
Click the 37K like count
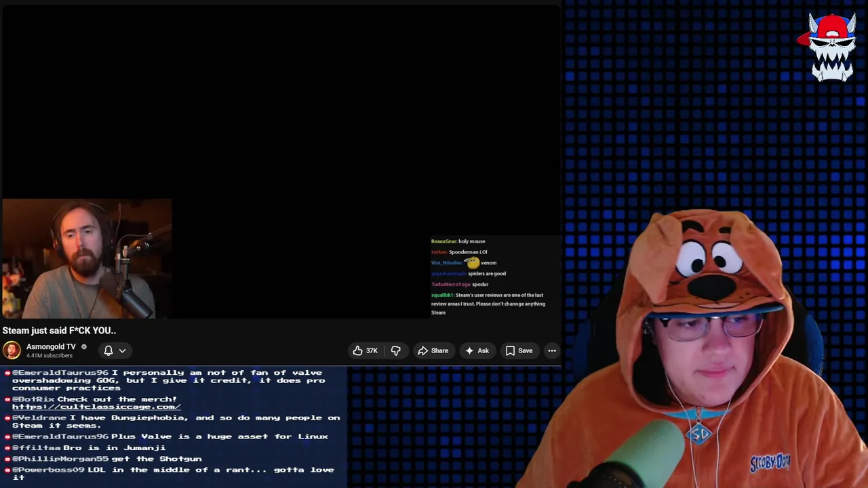pyautogui.click(x=372, y=350)
